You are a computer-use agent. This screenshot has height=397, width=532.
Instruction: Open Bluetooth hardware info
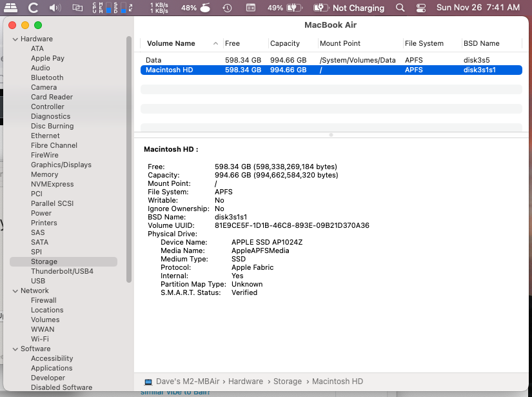coord(47,77)
